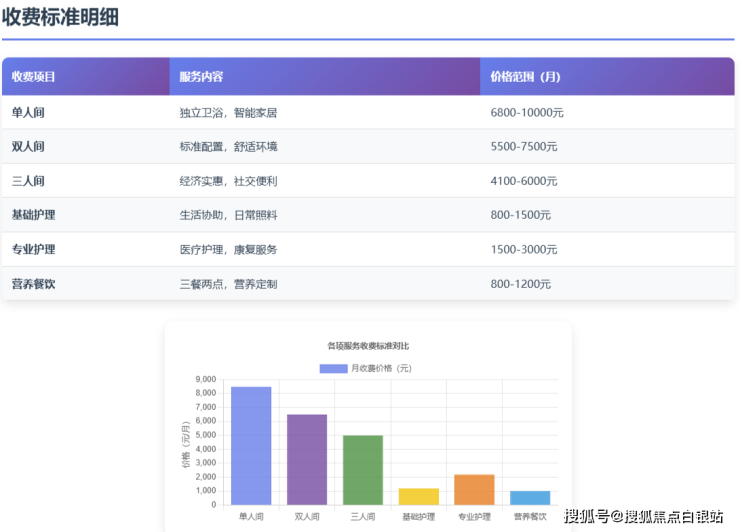Click the chart title 各项服务收费标准对比
The height and width of the screenshot is (532, 740).
tap(368, 345)
